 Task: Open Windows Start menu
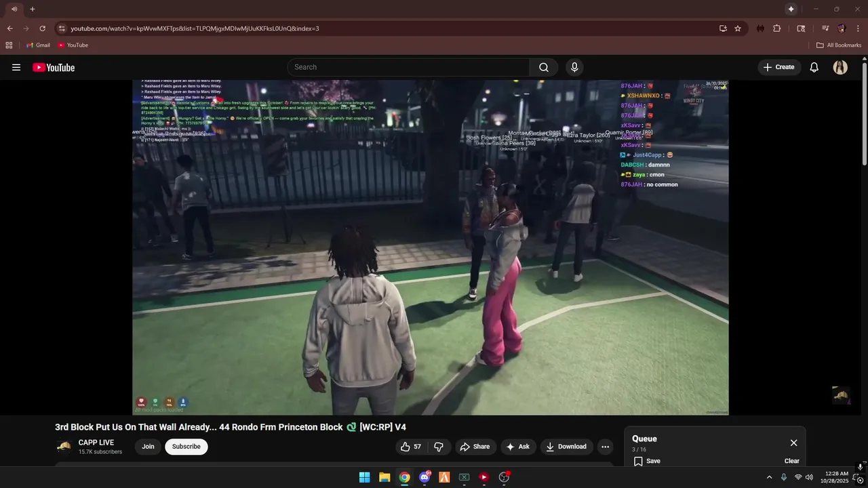tap(364, 477)
